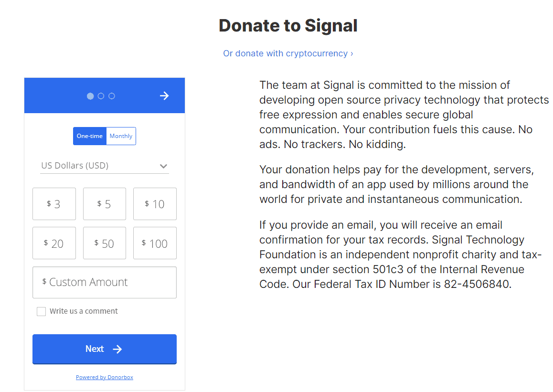Open 'Or donate with cryptocurrency' link

click(x=287, y=53)
